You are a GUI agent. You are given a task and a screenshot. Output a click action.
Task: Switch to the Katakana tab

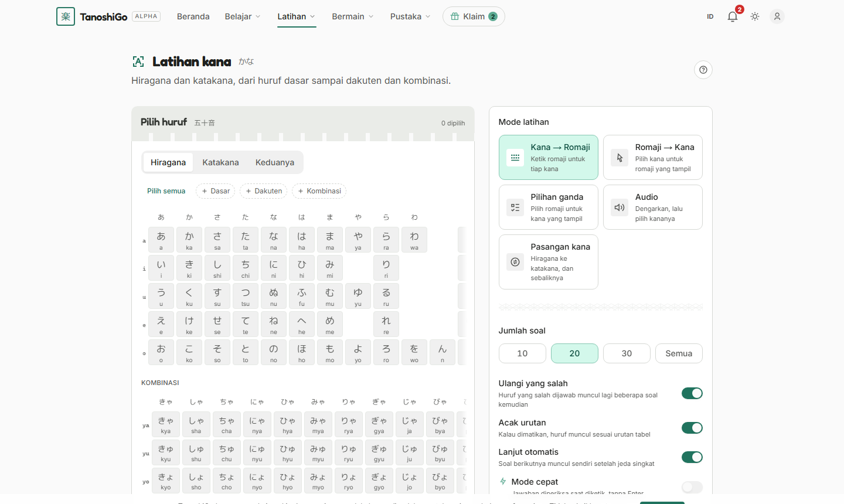click(220, 162)
